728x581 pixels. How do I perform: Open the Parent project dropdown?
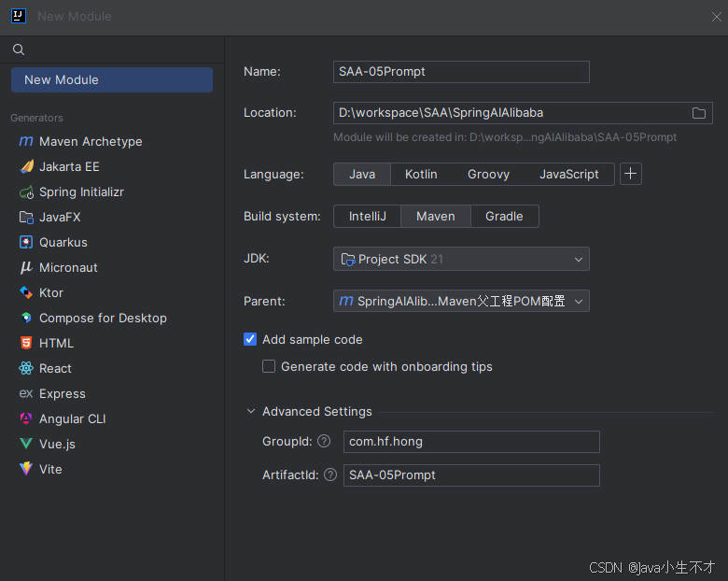tap(461, 301)
